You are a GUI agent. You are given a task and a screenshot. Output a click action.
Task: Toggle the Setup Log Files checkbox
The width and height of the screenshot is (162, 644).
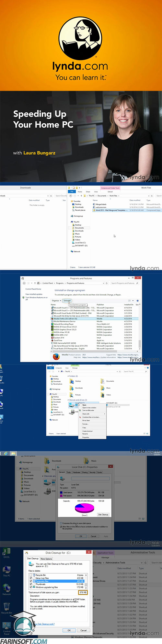(31, 578)
